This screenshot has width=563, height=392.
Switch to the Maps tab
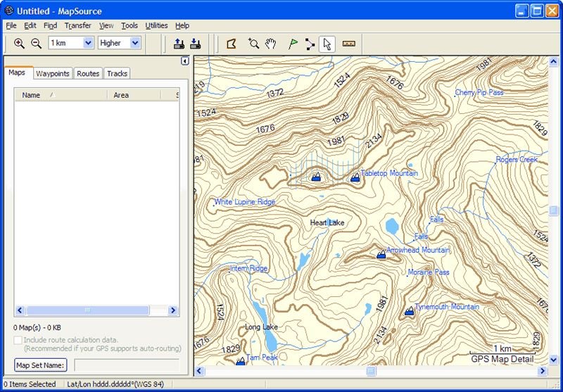coord(17,72)
